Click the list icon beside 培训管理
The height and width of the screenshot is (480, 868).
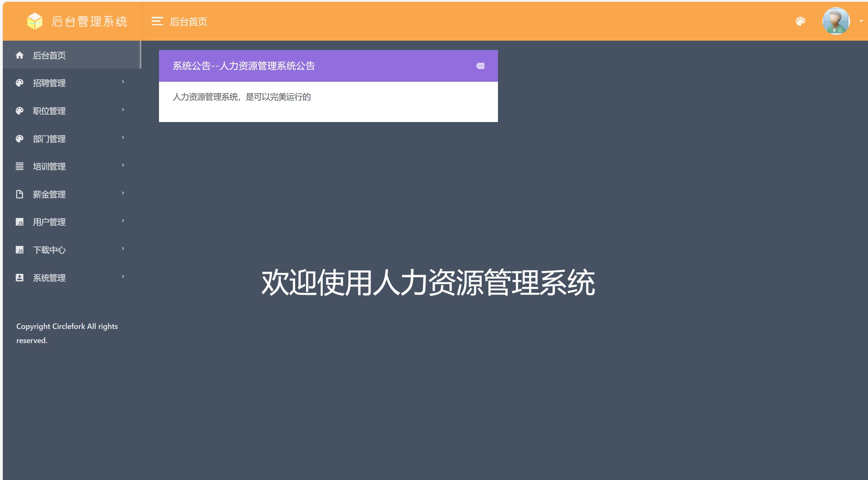point(20,166)
